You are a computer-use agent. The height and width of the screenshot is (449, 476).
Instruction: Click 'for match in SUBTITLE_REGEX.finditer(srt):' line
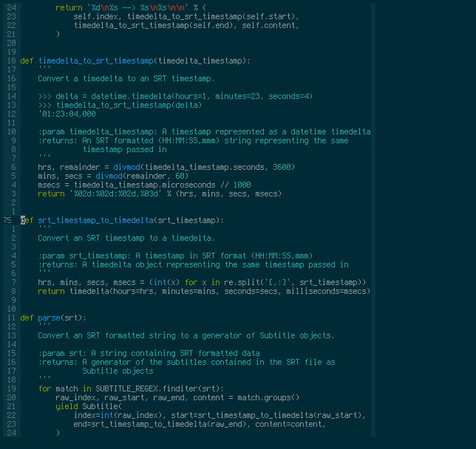tap(131, 388)
